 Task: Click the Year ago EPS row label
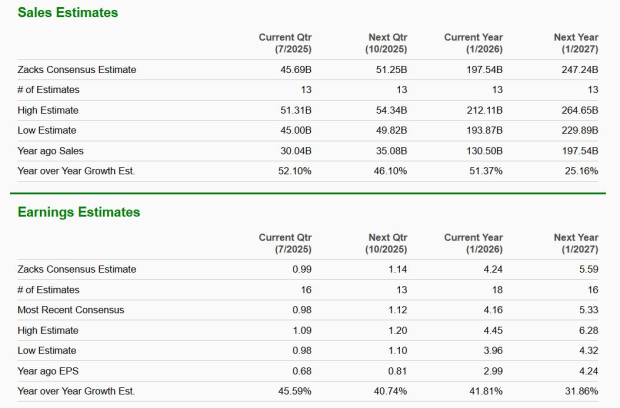click(x=48, y=370)
